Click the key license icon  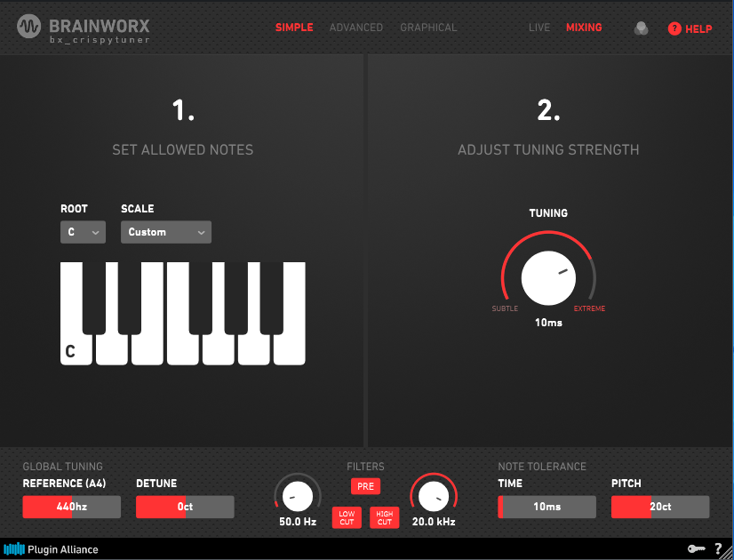point(696,548)
